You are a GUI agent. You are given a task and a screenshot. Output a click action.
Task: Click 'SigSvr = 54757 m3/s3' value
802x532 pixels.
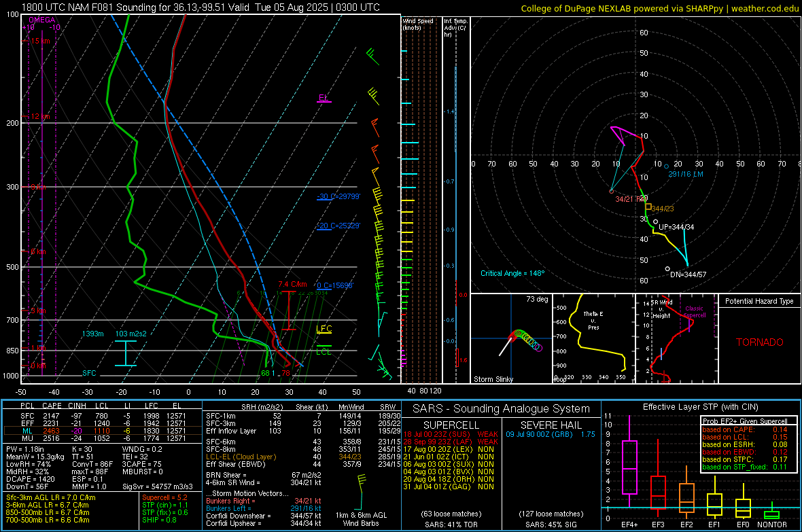[158, 486]
